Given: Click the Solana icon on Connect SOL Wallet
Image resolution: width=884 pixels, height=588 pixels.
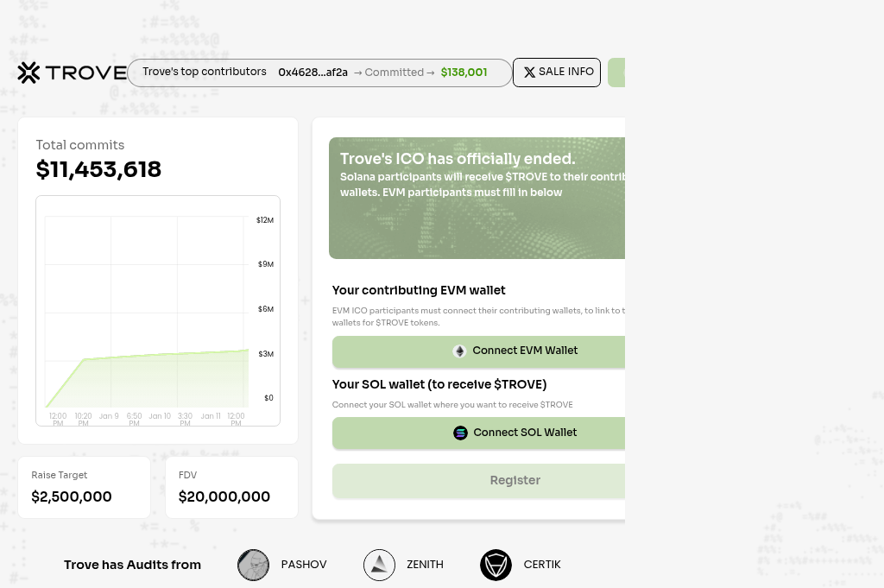Looking at the screenshot, I should pos(460,433).
